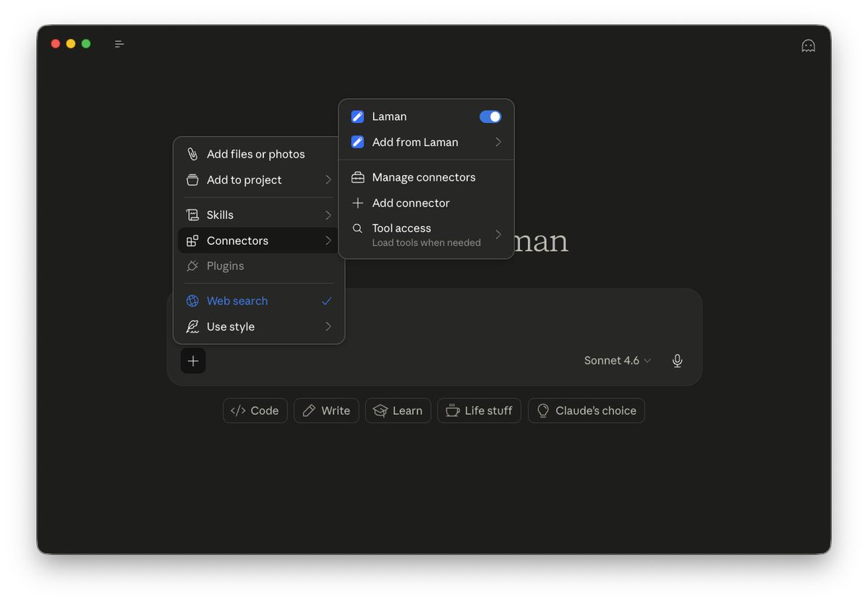
Task: Select the Plugins menu entry
Action: click(259, 266)
